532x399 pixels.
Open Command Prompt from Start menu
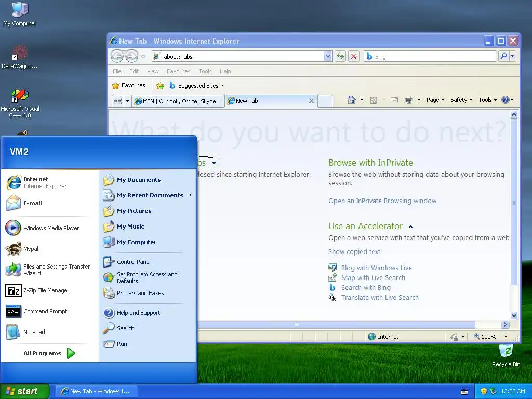[49, 311]
